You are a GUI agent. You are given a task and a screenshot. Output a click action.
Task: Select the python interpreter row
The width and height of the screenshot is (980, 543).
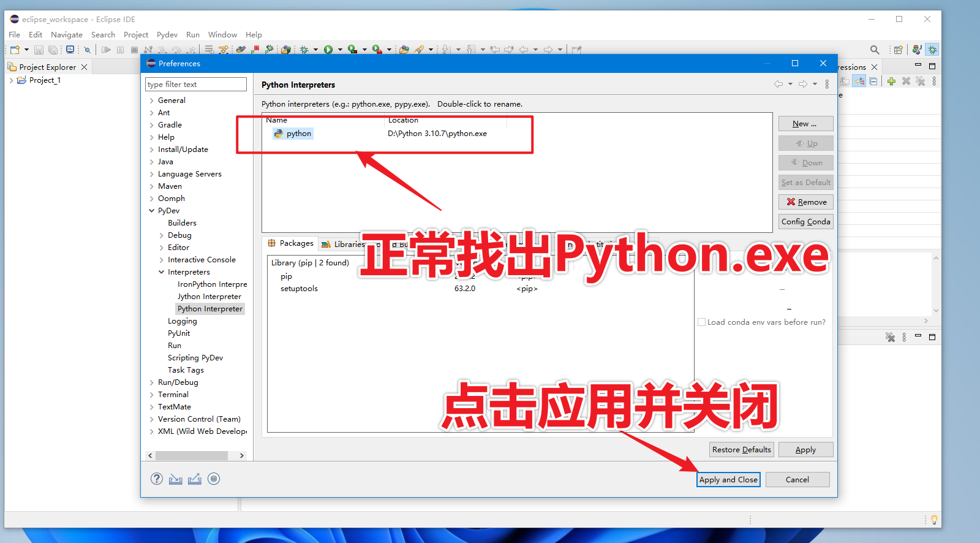[293, 134]
